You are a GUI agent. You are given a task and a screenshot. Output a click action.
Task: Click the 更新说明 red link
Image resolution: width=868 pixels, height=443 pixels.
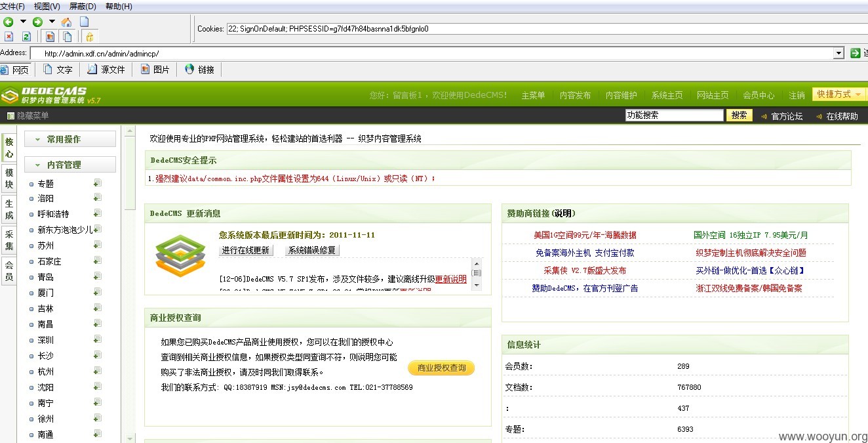pyautogui.click(x=451, y=279)
